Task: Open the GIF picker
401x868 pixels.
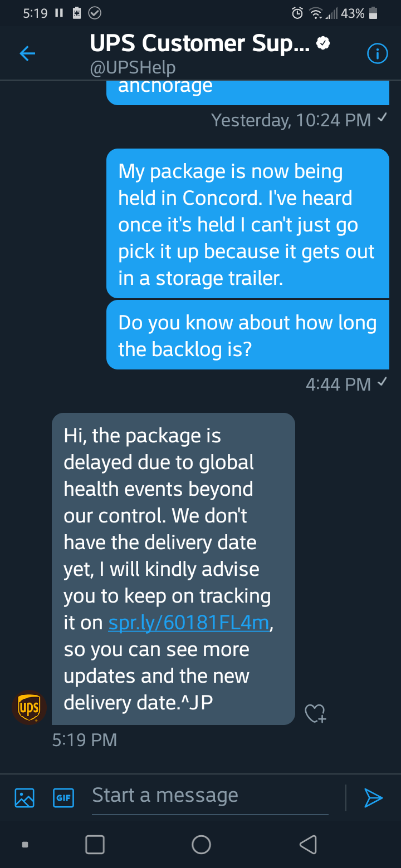Action: coord(62,798)
